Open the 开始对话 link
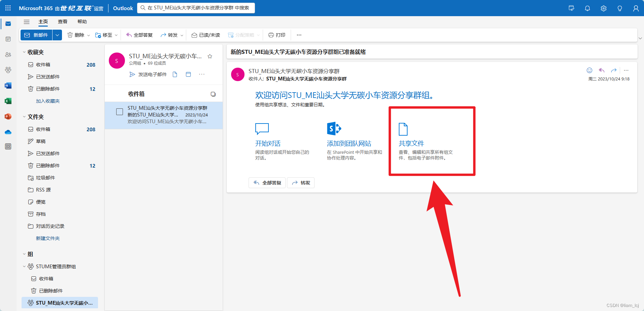Image resolution: width=644 pixels, height=311 pixels. pyautogui.click(x=268, y=143)
